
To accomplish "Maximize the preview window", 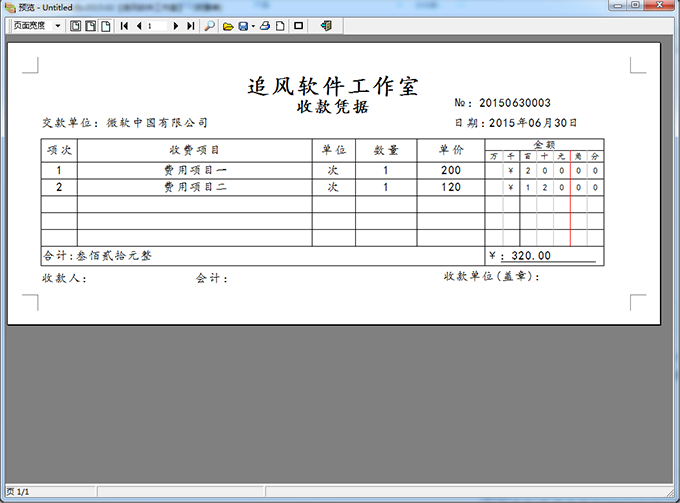I will pos(635,5).
